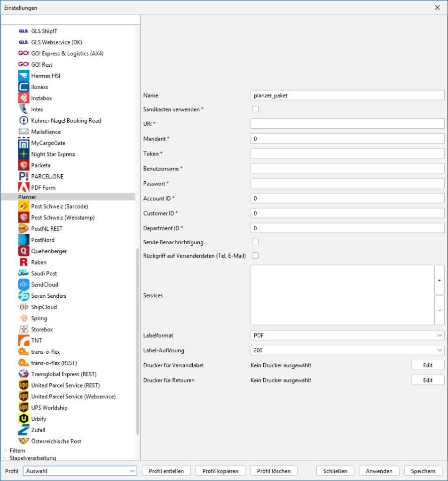Click the PDF Form Adobe icon
The height and width of the screenshot is (481, 448).
(24, 187)
